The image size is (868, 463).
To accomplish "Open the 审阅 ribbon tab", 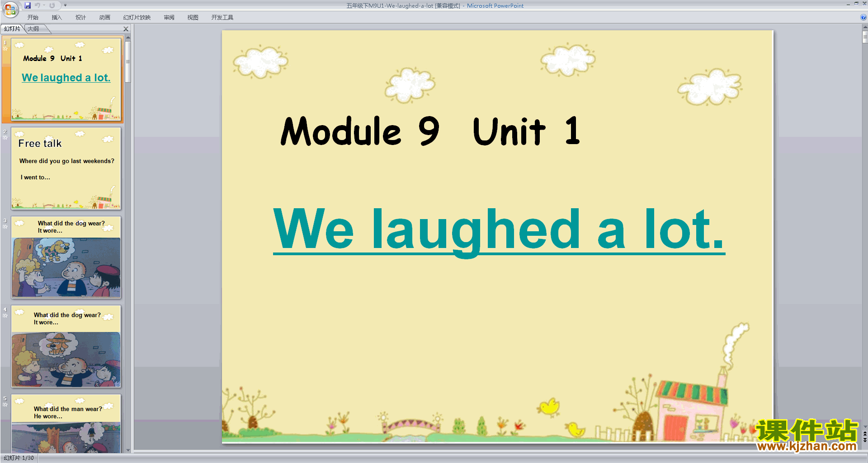I will 169,18.
